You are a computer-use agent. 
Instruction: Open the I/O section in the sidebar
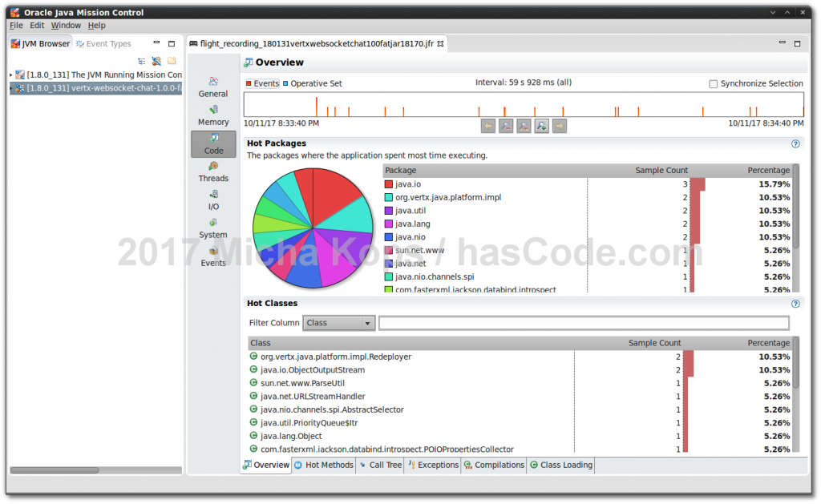tap(212, 200)
